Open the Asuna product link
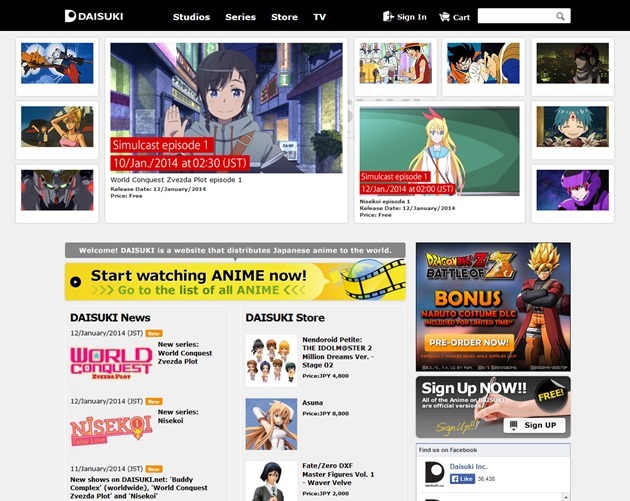This screenshot has height=501, width=630. 313,403
